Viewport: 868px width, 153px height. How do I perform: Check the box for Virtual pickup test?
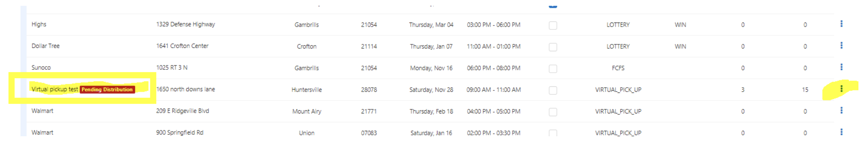553,91
